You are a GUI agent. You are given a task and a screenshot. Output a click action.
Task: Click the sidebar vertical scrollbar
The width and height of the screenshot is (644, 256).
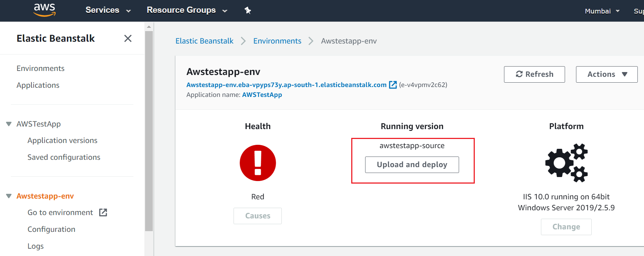click(149, 132)
